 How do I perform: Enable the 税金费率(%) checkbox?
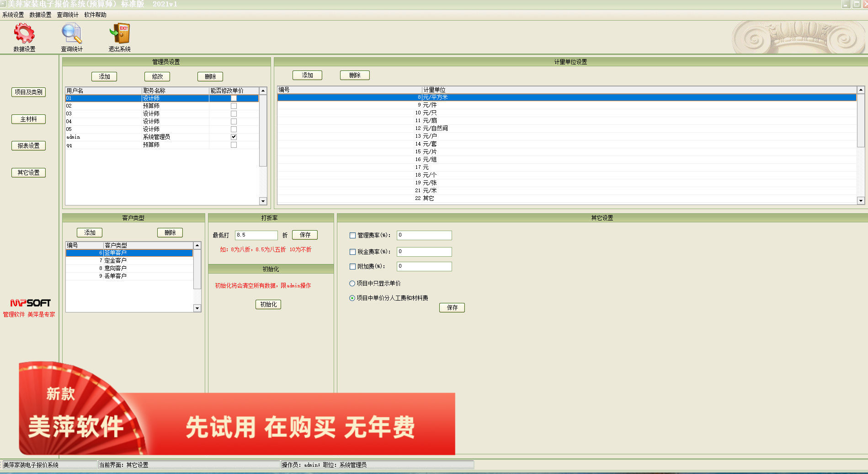pos(352,252)
